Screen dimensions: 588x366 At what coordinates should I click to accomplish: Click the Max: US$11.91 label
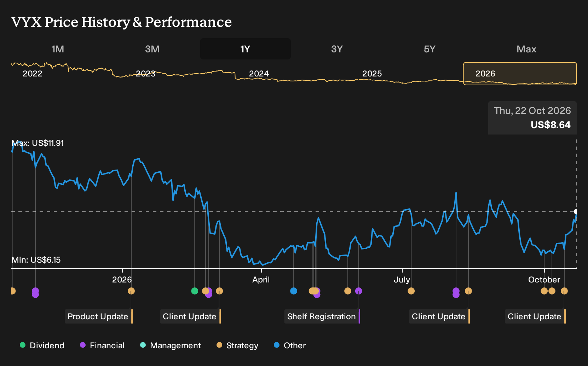pos(38,143)
